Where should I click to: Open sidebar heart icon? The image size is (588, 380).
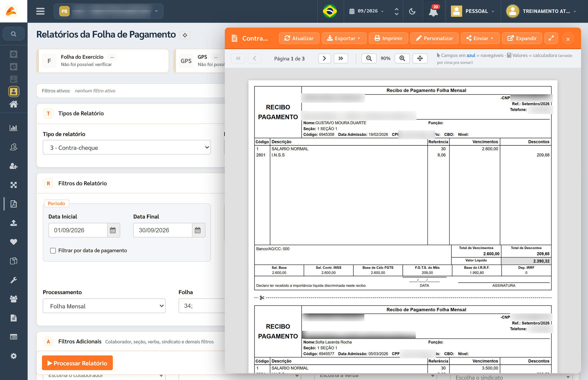click(13, 242)
